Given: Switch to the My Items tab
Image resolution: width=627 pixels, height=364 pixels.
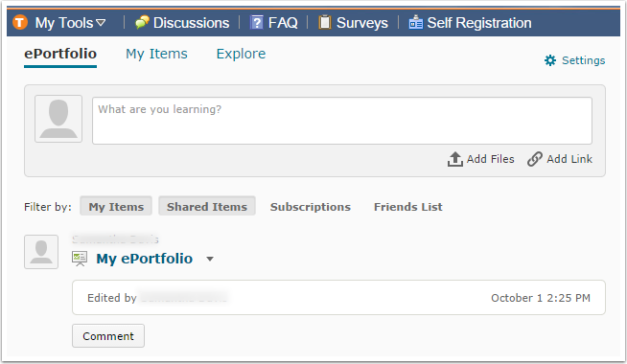Looking at the screenshot, I should (156, 54).
